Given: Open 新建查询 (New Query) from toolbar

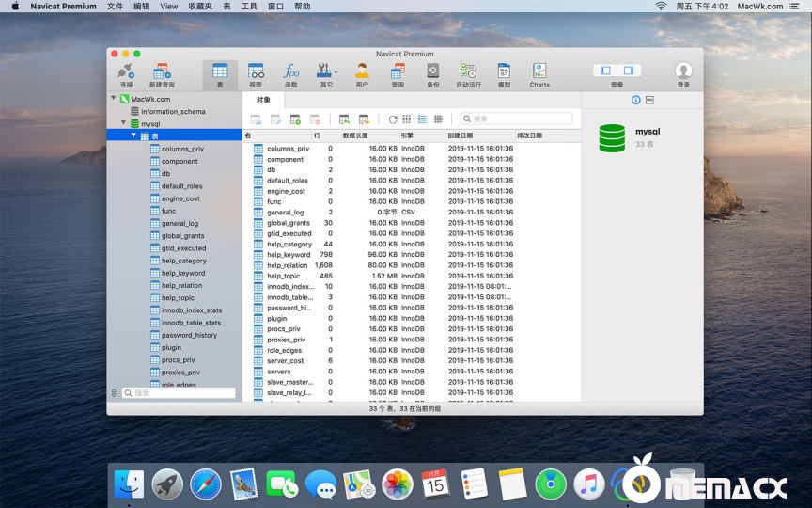Looking at the screenshot, I should tap(161, 72).
